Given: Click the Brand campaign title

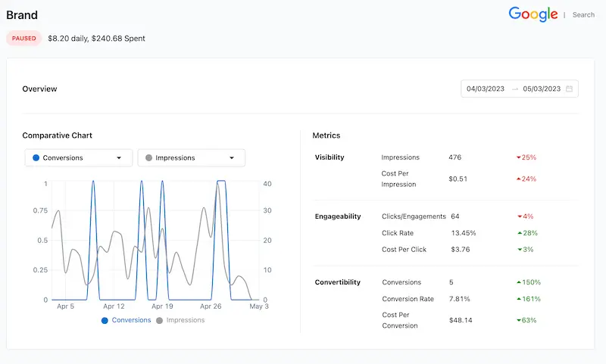Looking at the screenshot, I should tap(22, 15).
